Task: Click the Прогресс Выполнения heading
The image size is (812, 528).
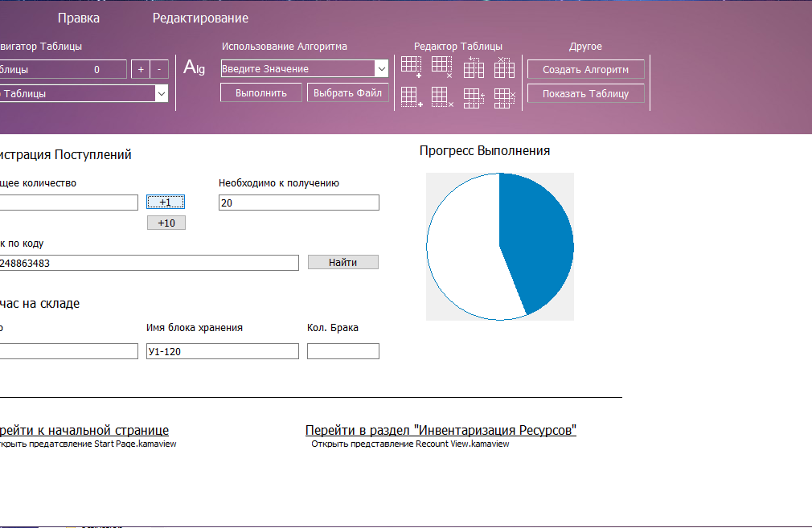Action: [485, 150]
